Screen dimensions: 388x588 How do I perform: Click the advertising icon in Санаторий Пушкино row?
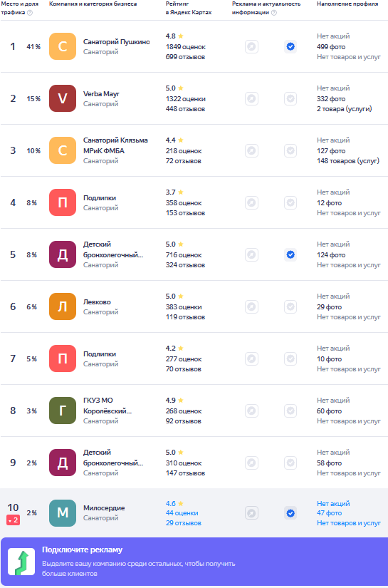click(252, 47)
